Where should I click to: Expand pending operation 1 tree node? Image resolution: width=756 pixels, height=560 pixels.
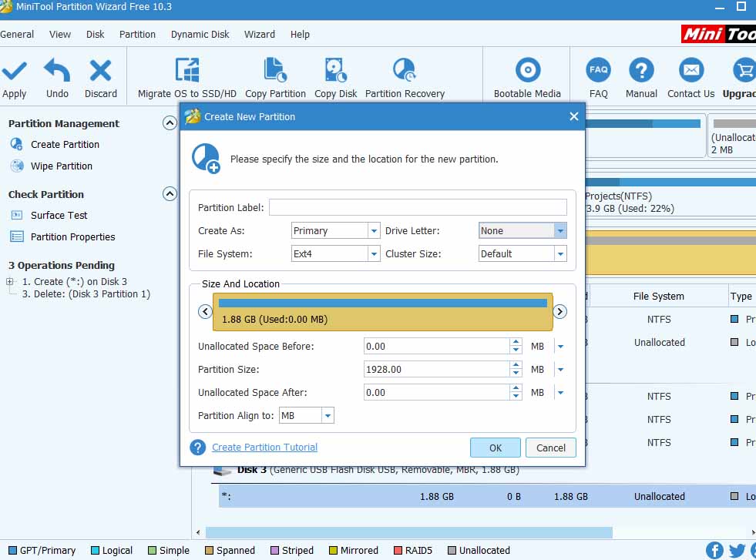click(10, 281)
